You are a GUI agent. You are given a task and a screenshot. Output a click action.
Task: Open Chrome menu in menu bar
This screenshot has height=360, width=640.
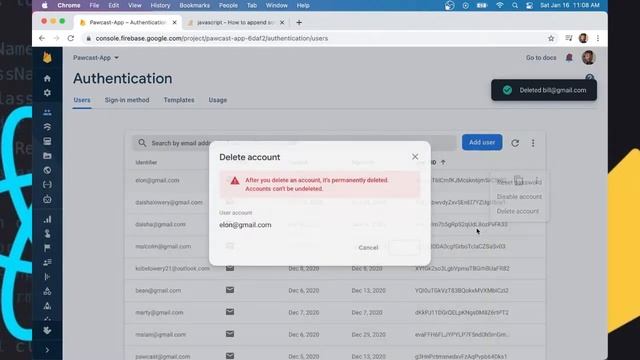69,5
